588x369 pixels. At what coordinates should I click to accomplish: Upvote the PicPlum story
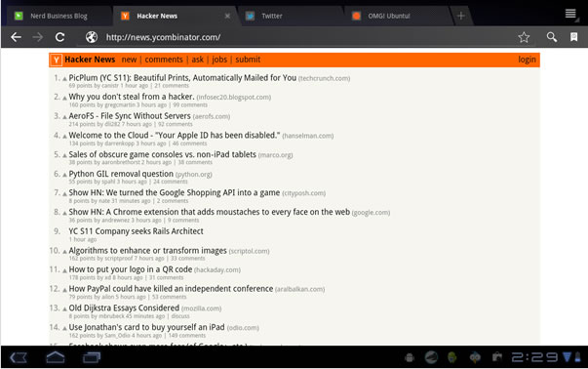64,79
